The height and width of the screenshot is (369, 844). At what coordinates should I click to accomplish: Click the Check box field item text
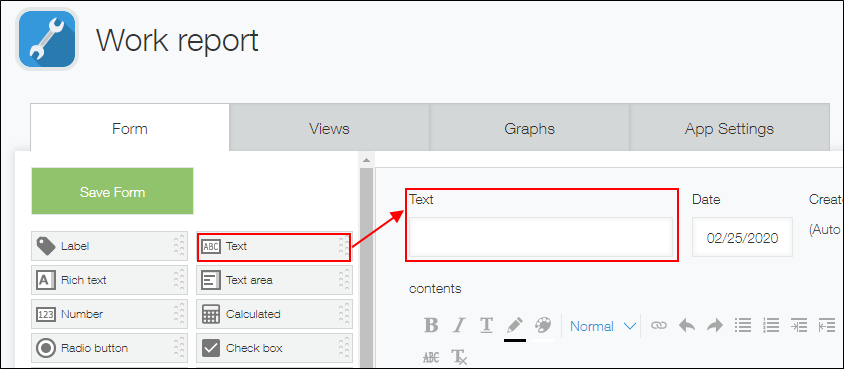pos(254,348)
